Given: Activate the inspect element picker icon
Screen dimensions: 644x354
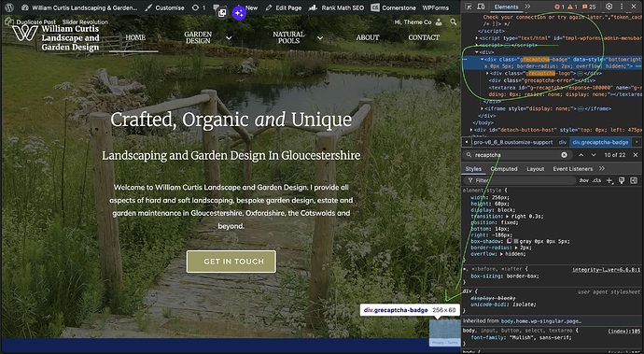Looking at the screenshot, I should pos(469,7).
